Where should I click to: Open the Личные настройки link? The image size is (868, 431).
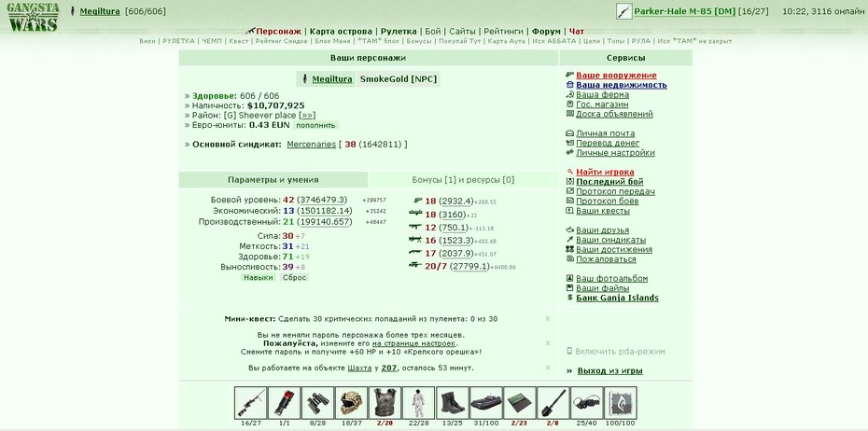pyautogui.click(x=615, y=153)
